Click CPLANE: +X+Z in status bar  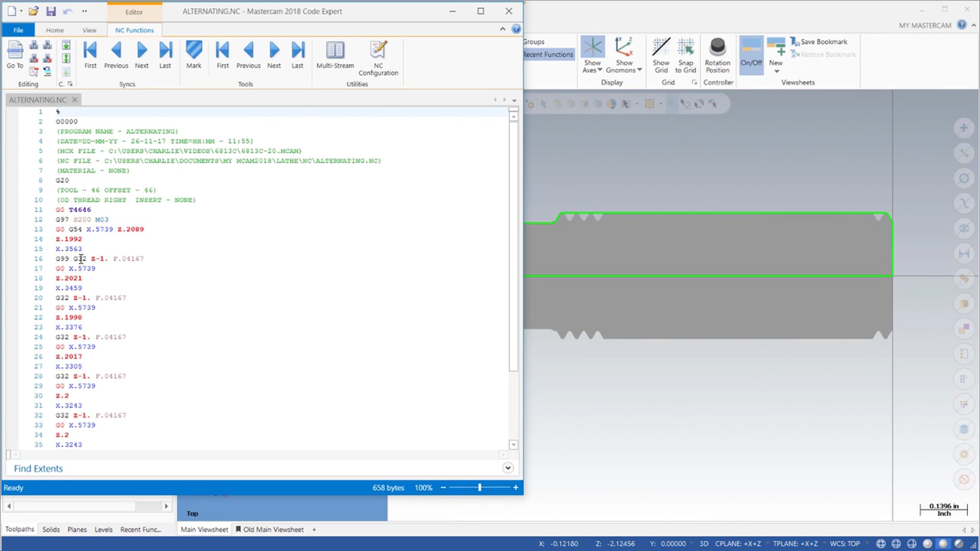tap(738, 544)
